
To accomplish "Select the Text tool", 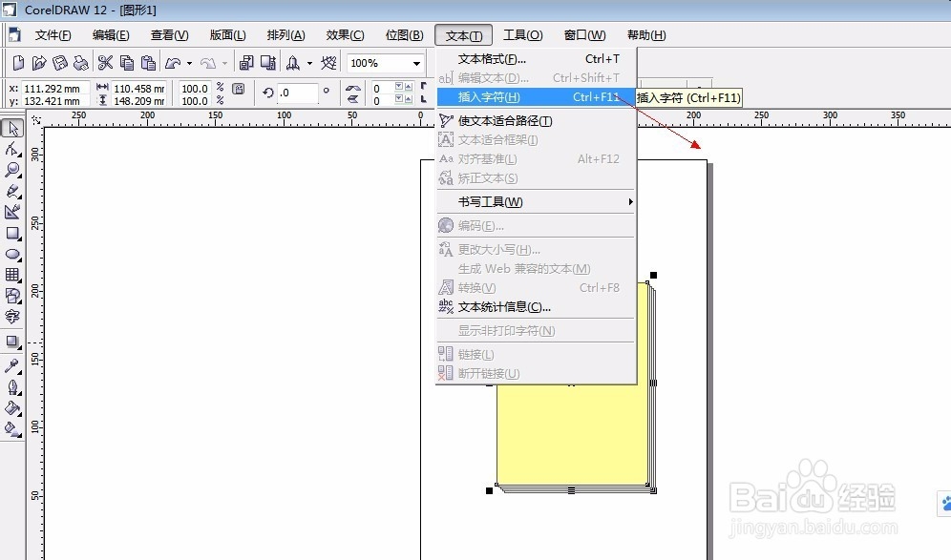I will click(x=12, y=316).
